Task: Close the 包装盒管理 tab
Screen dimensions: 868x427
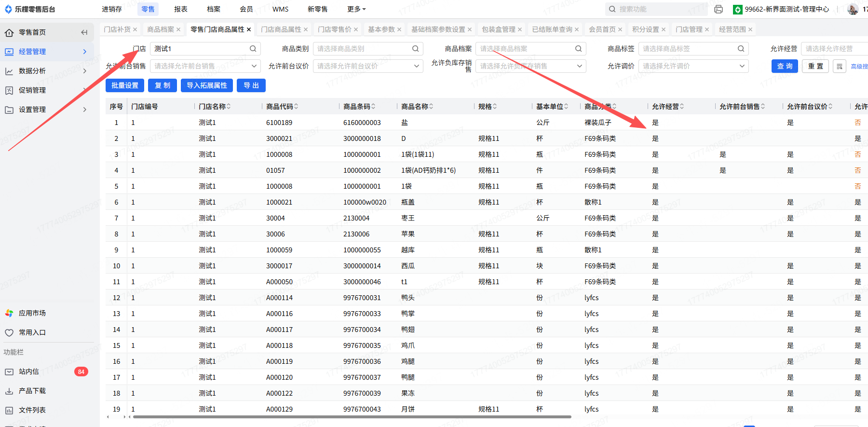Action: tap(520, 29)
